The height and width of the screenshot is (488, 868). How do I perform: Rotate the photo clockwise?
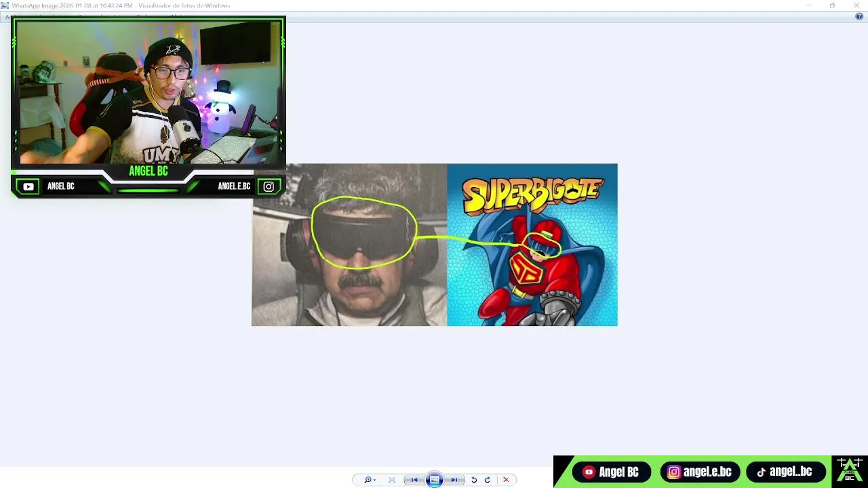tap(487, 480)
